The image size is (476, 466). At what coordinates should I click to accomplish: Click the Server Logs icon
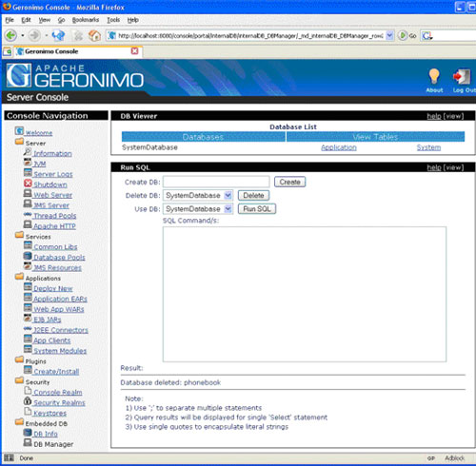coord(28,173)
